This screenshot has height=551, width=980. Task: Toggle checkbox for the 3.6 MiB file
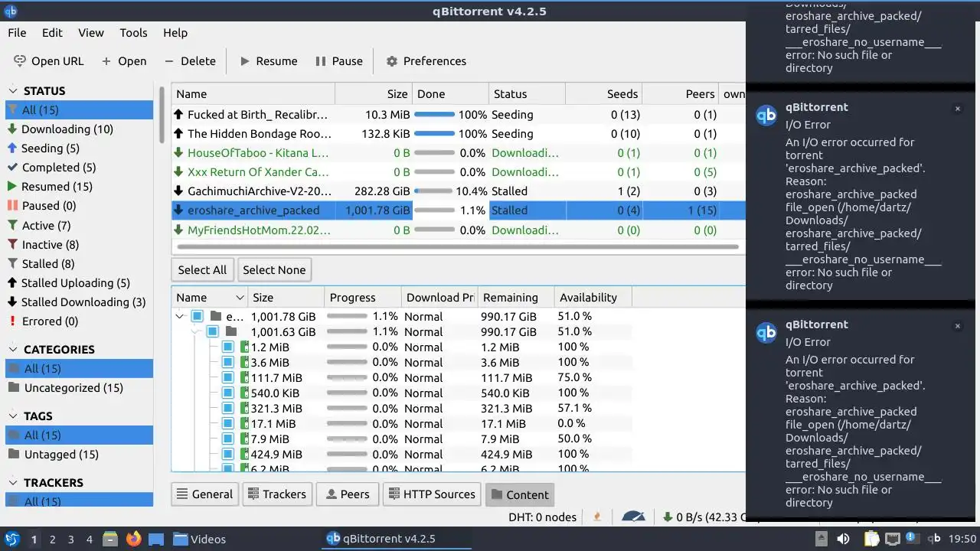227,362
